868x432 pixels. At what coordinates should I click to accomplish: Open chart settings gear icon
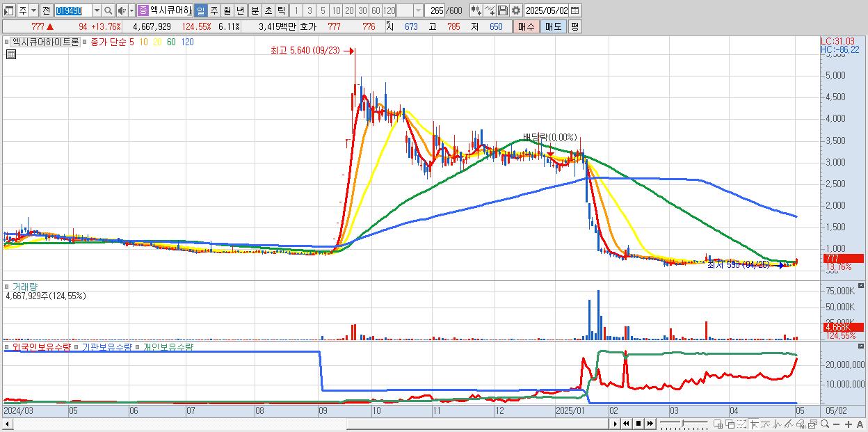(x=515, y=10)
